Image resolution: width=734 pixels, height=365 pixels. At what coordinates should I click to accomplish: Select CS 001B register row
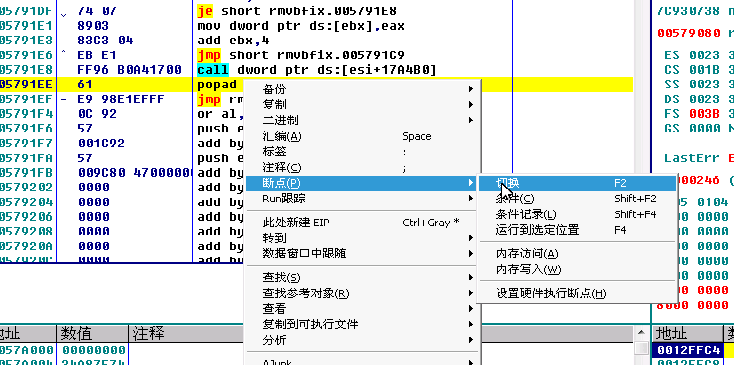698,70
